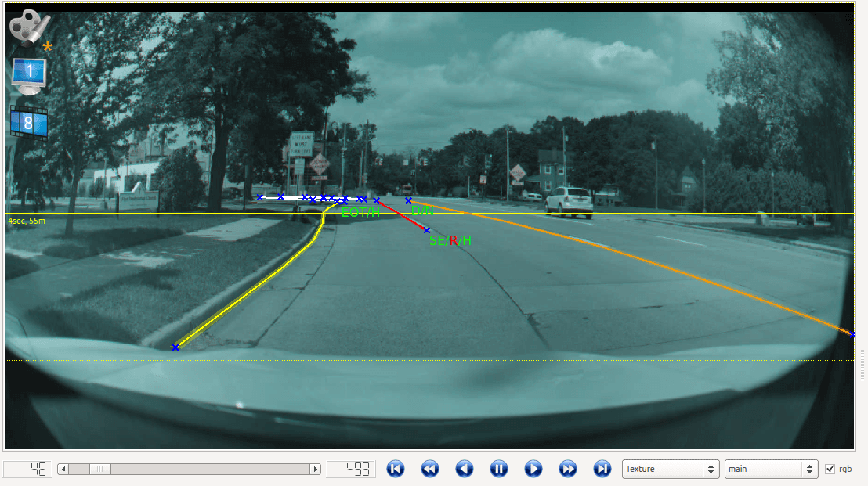Screen dimensions: 868x486
Task: Jump to the first frame
Action: [x=396, y=469]
